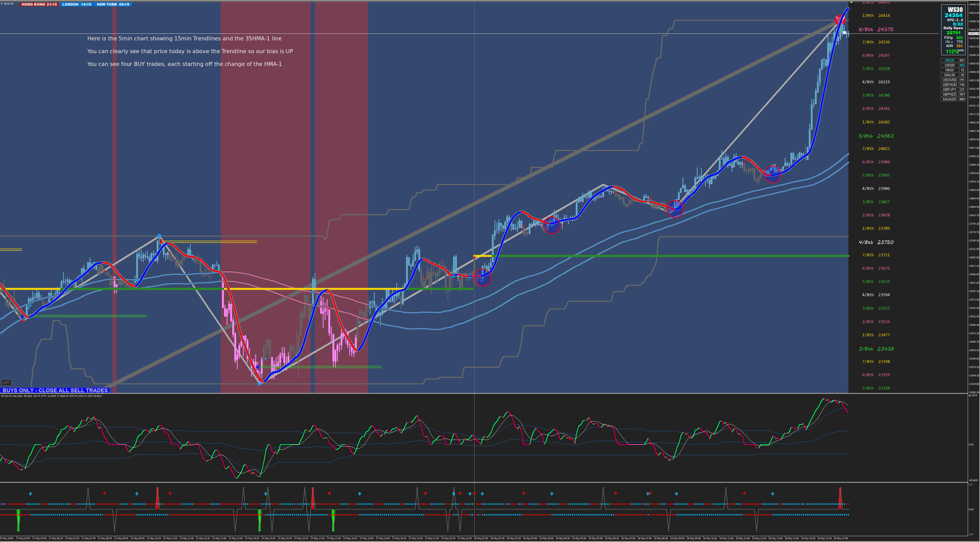This screenshot has width=980, height=542.
Task: Change timeframe to H1
Action: coord(962,80)
